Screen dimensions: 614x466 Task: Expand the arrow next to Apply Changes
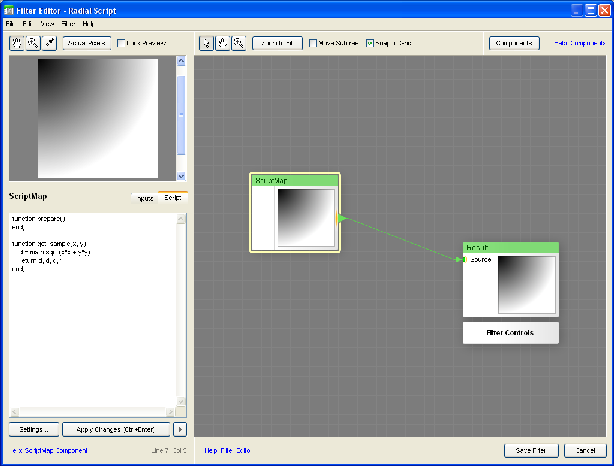(180, 430)
